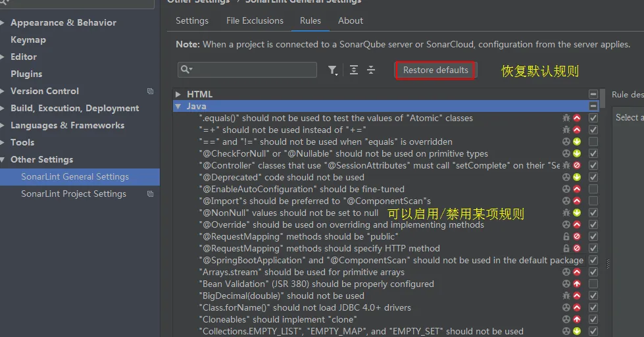Click blocker icon on @RequestMapping HTTP method rule
The width and height of the screenshot is (644, 337).
(577, 249)
